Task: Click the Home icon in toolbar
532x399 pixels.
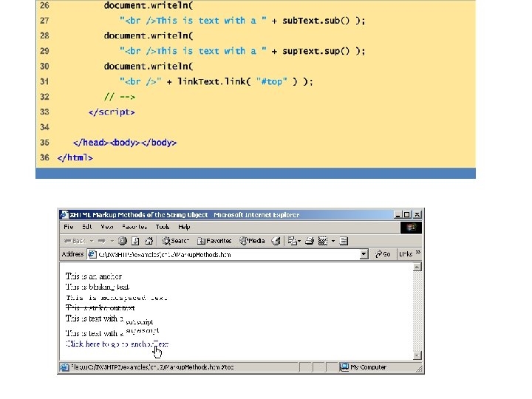Action: pyautogui.click(x=149, y=241)
